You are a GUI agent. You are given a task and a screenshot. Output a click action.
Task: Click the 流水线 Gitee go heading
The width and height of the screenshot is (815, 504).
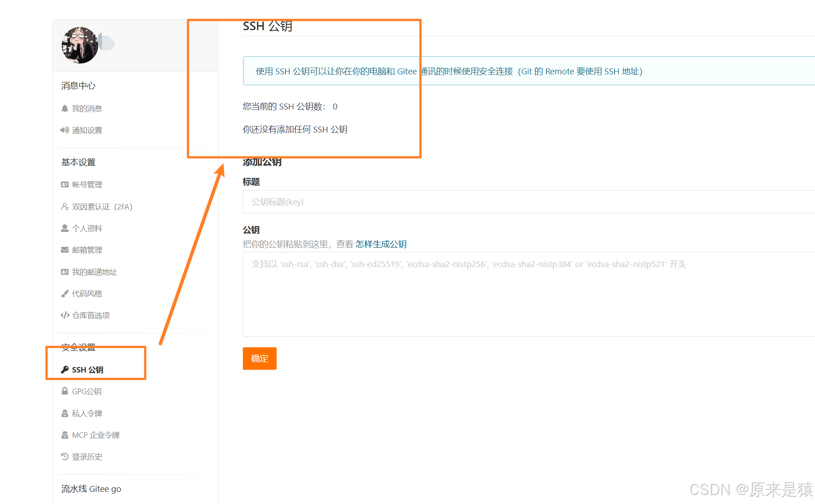pos(91,489)
